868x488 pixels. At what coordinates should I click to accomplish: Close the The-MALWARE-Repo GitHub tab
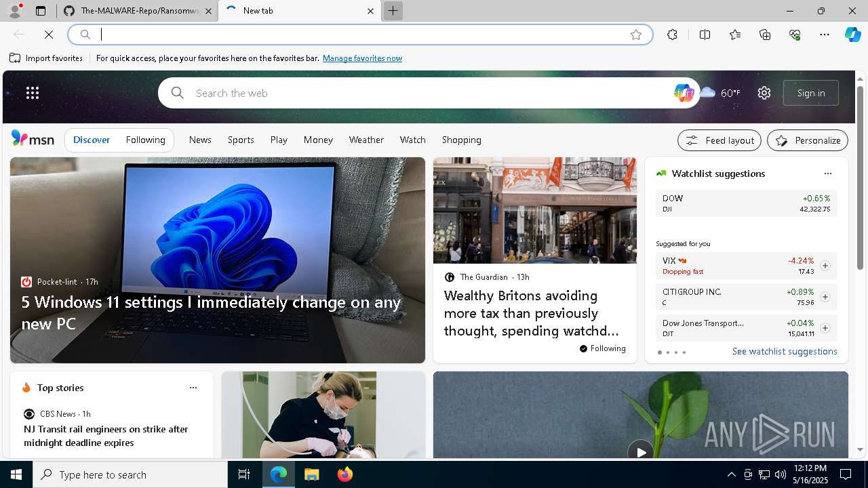208,11
